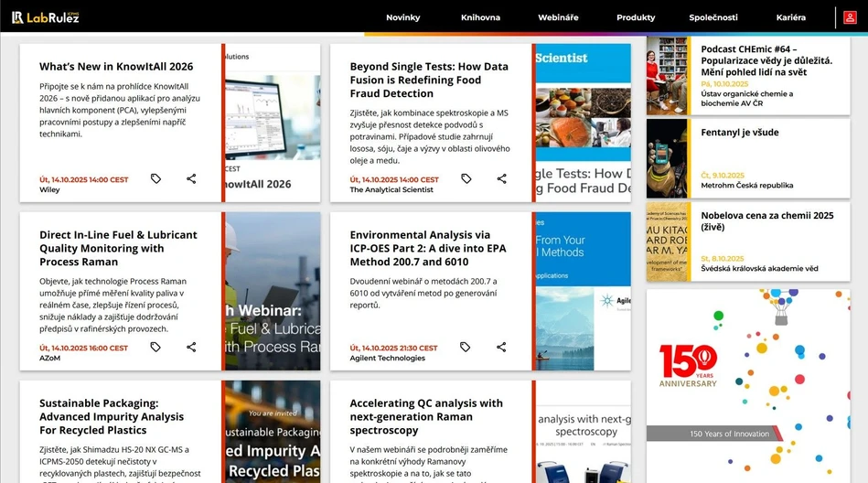The image size is (868, 483).
Task: Open Kariéra menu item
Action: click(790, 17)
